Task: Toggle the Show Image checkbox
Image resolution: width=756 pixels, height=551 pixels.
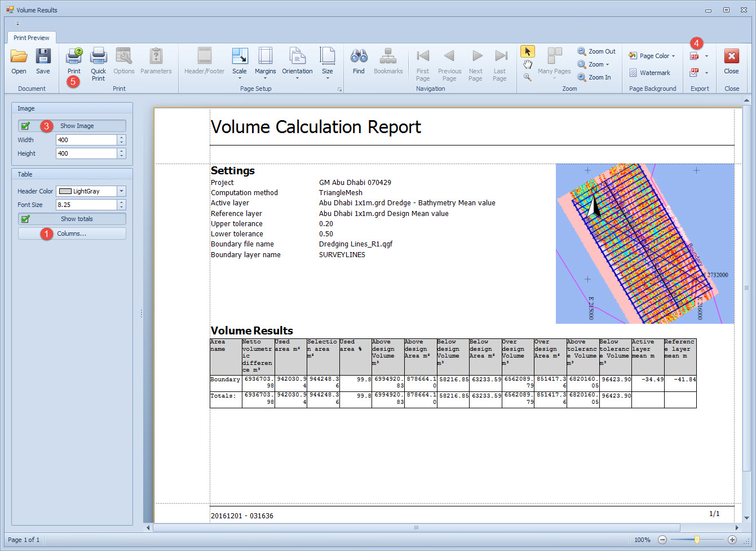Action: (25, 126)
